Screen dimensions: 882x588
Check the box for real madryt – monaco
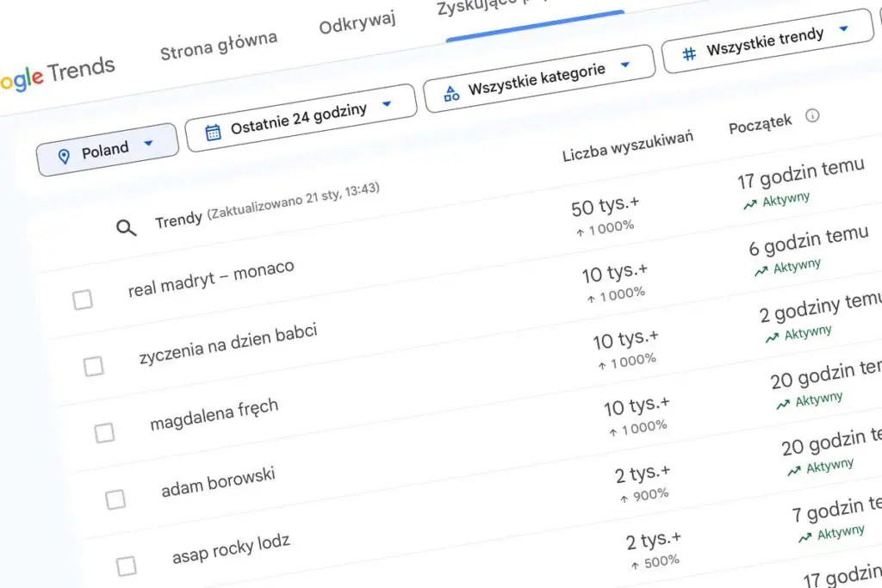point(83,300)
